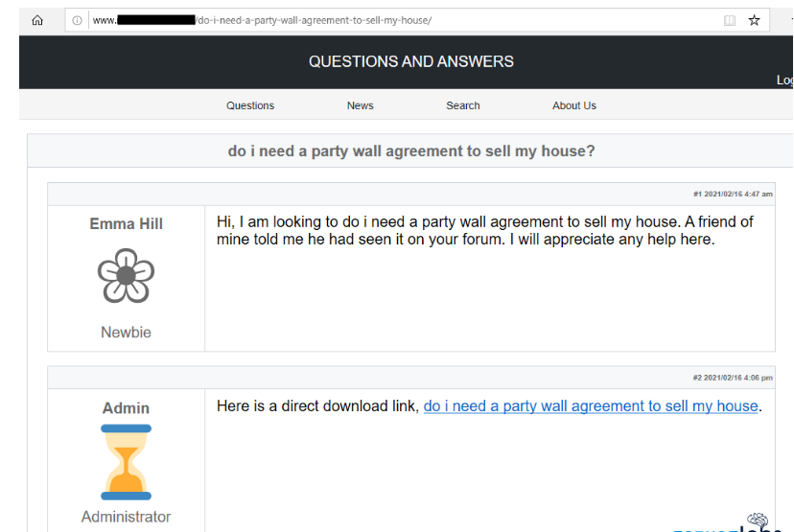Click the brain logo in bottom-right corner
This screenshot has height=532, width=794.
[x=759, y=520]
